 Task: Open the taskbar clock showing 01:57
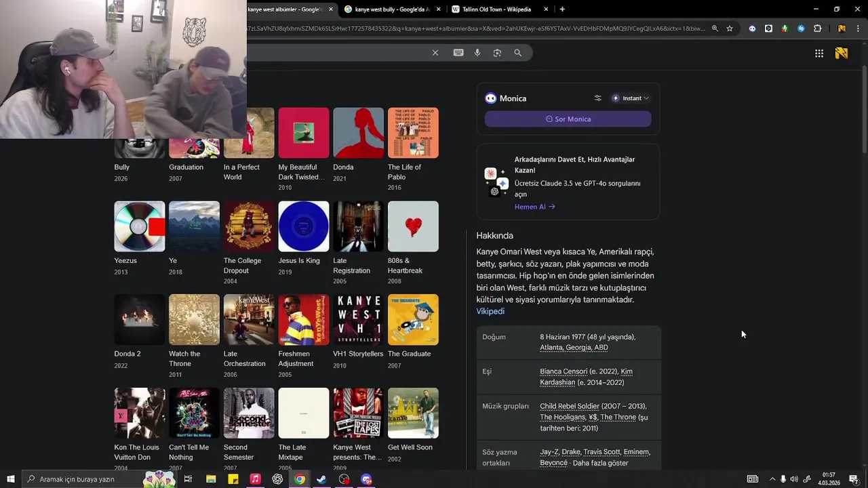829,479
